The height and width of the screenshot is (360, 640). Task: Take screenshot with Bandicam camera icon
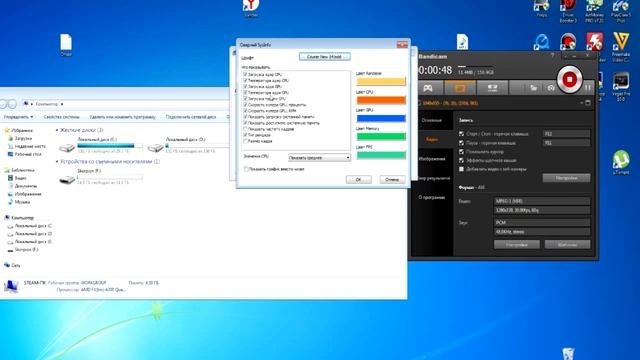[x=551, y=88]
